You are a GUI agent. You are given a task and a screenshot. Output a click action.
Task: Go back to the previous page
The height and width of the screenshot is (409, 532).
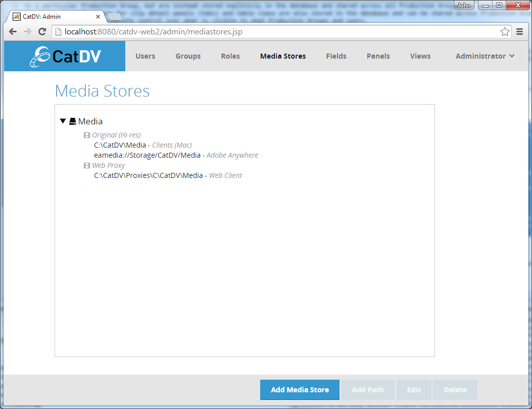(13, 31)
